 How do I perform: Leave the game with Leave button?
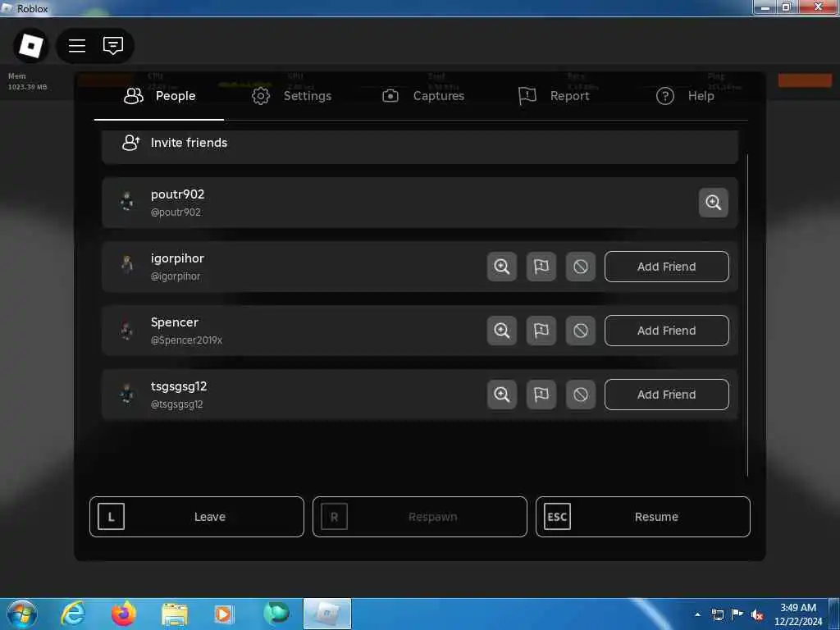[x=197, y=517]
